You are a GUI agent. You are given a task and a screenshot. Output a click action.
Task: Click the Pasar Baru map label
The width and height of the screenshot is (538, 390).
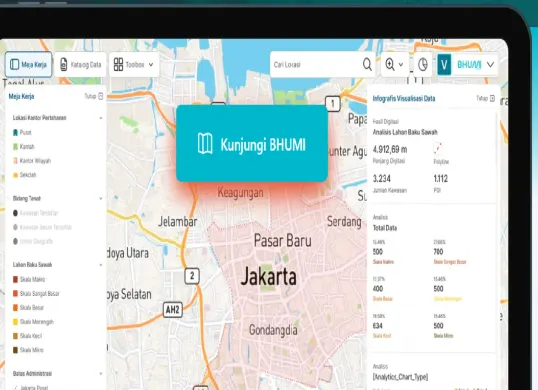tap(283, 240)
